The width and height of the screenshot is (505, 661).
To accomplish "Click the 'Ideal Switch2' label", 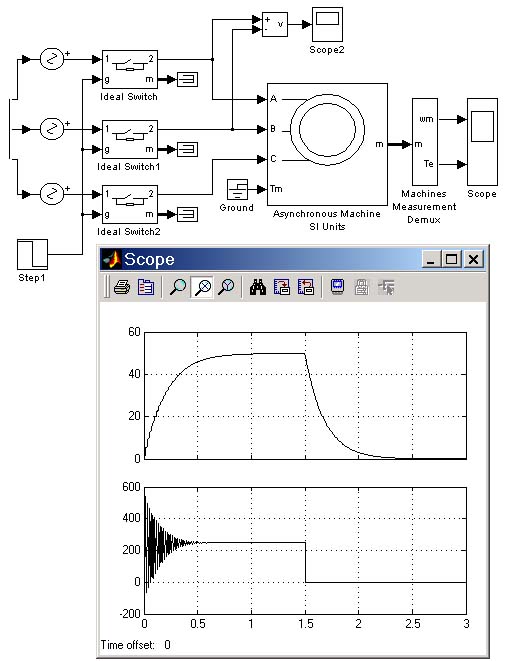I will (x=129, y=232).
